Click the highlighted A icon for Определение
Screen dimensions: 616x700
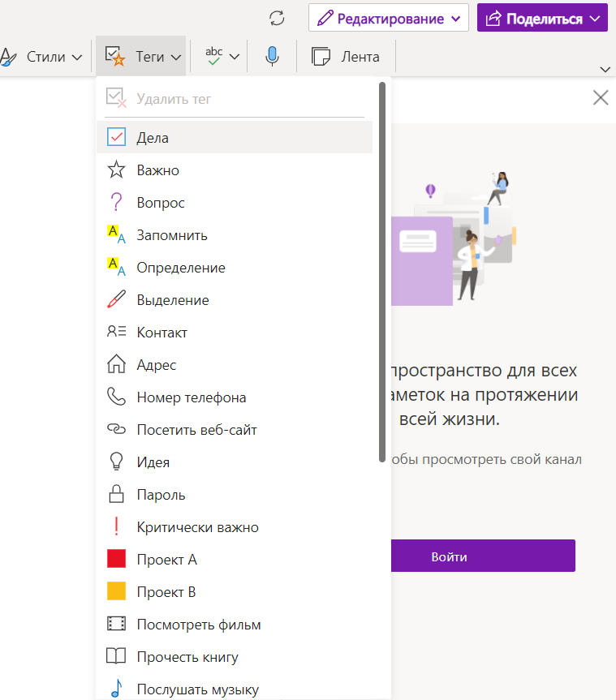[116, 267]
